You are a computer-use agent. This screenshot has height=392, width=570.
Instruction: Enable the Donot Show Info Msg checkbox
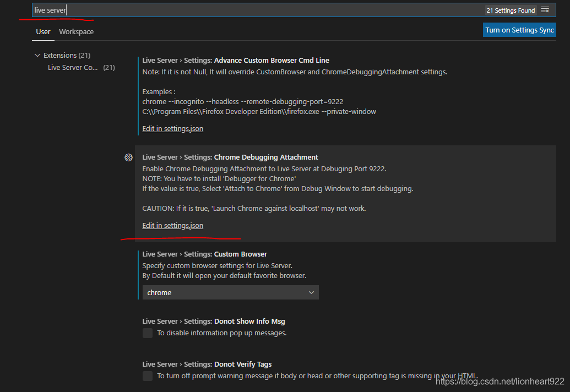pyautogui.click(x=148, y=333)
